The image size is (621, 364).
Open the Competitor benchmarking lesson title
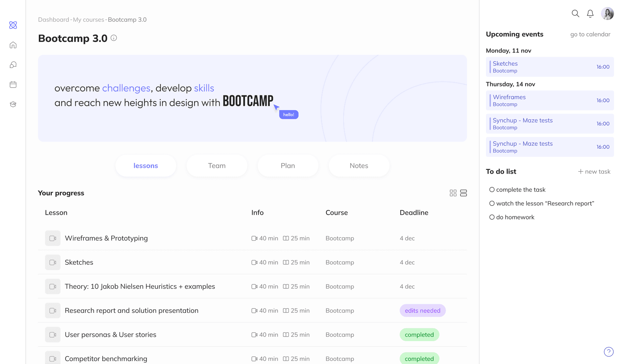click(106, 359)
